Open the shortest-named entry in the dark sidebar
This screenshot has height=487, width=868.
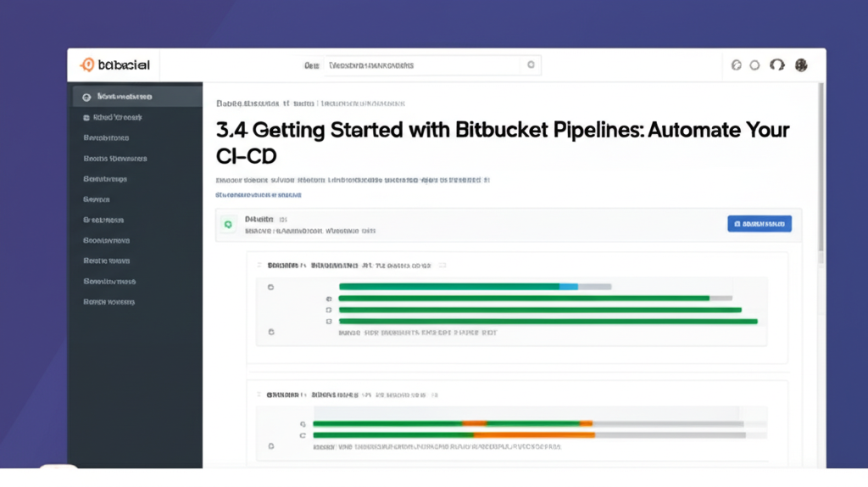pos(97,199)
